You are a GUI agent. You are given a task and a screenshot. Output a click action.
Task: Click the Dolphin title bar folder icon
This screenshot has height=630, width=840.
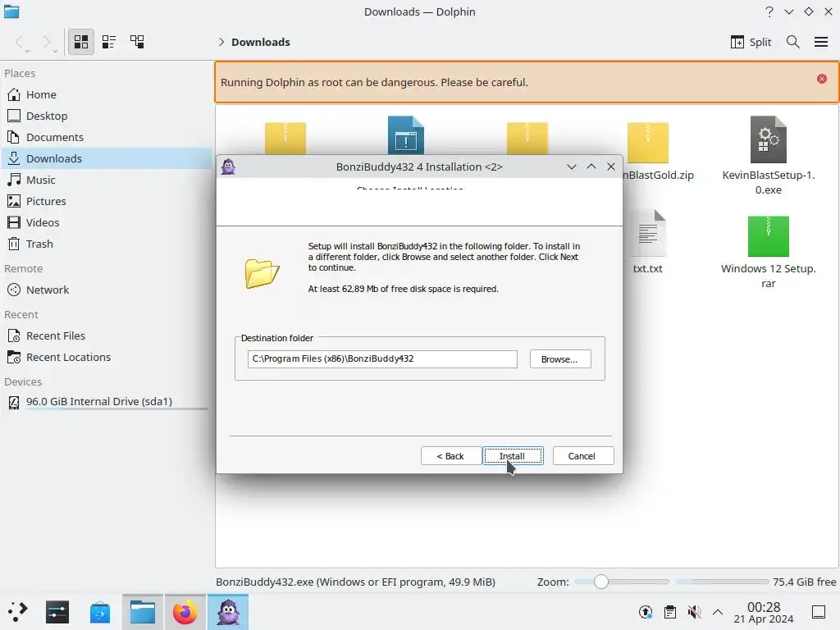(x=11, y=11)
